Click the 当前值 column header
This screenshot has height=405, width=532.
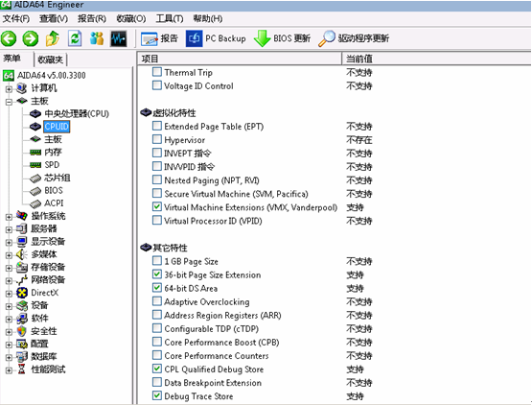point(437,59)
